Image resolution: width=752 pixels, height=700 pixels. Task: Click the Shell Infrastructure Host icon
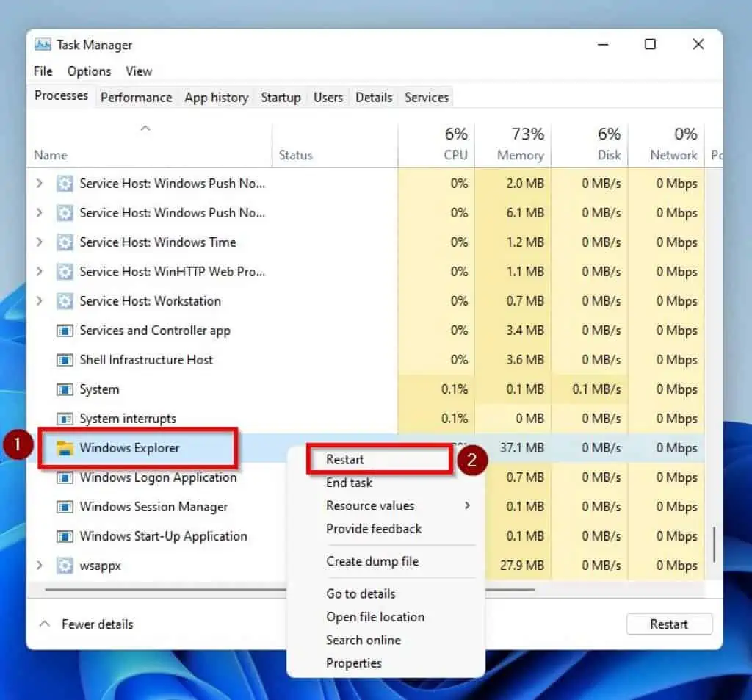65,360
